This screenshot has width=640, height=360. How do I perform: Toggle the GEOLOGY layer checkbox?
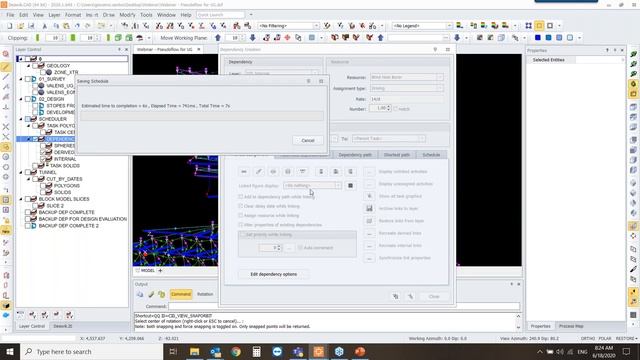[35, 66]
